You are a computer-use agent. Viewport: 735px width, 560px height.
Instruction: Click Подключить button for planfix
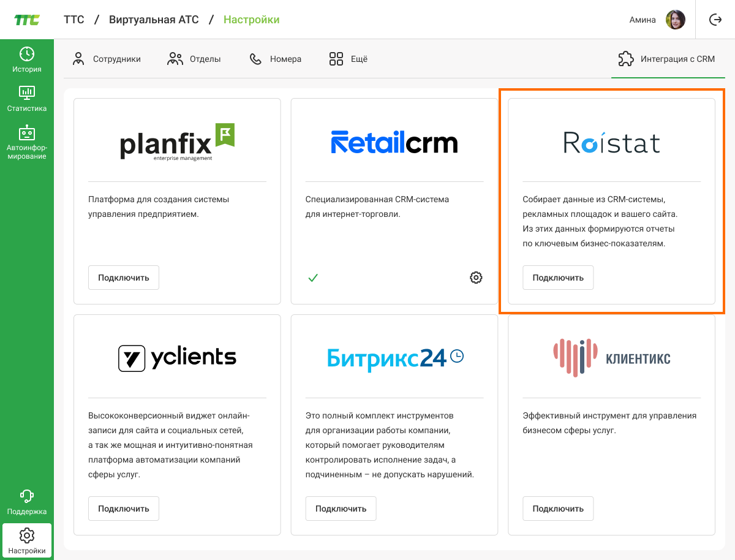tap(124, 278)
